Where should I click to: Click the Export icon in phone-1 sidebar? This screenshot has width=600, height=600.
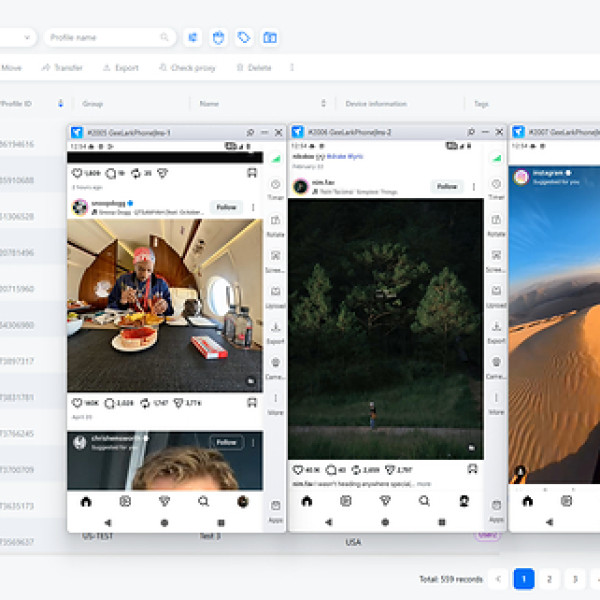click(x=276, y=327)
